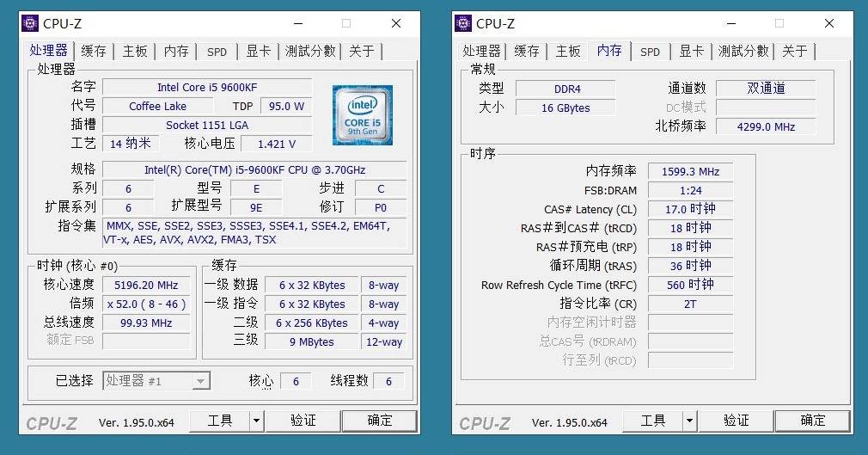
Task: Click the Coffee Lake code name value
Action: click(x=158, y=107)
